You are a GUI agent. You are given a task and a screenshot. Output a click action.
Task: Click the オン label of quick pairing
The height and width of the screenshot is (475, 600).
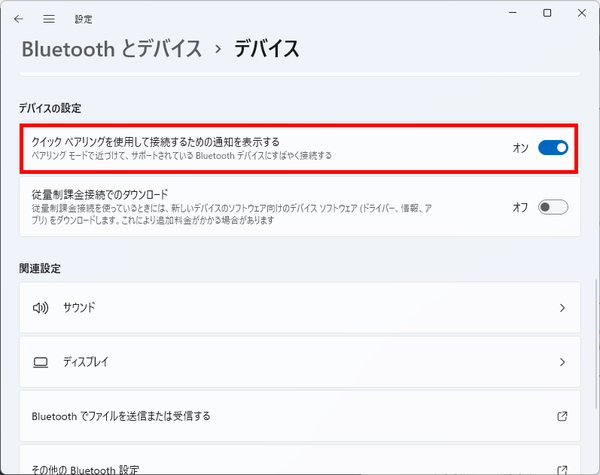tap(520, 148)
